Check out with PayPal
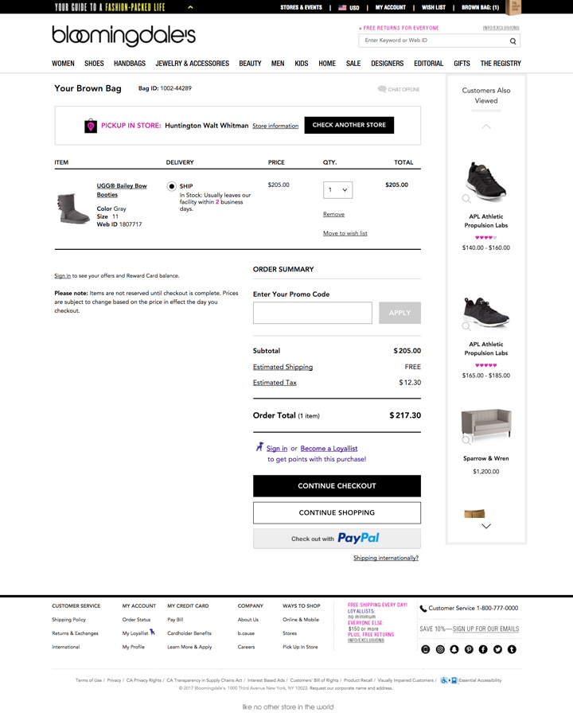 click(x=337, y=539)
